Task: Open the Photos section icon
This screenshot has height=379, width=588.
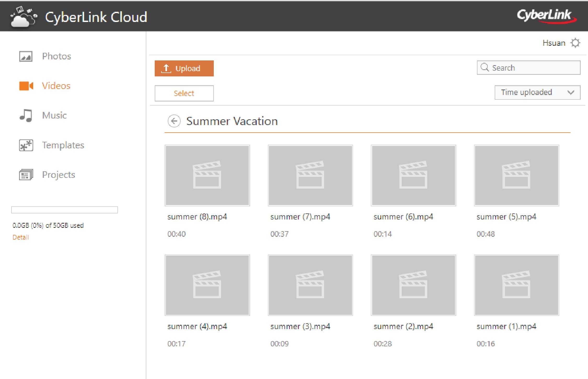Action: (26, 56)
